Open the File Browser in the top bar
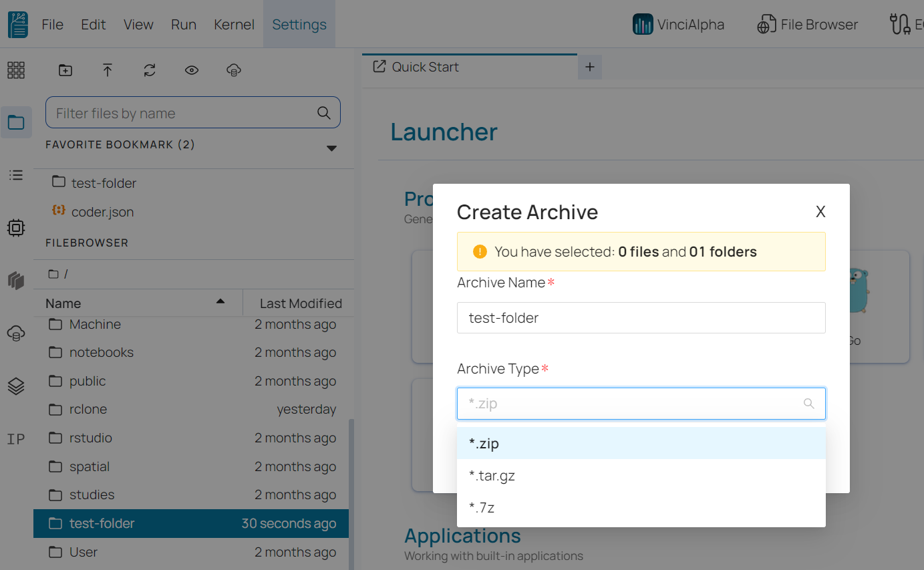Viewport: 924px width, 570px height. point(807,24)
